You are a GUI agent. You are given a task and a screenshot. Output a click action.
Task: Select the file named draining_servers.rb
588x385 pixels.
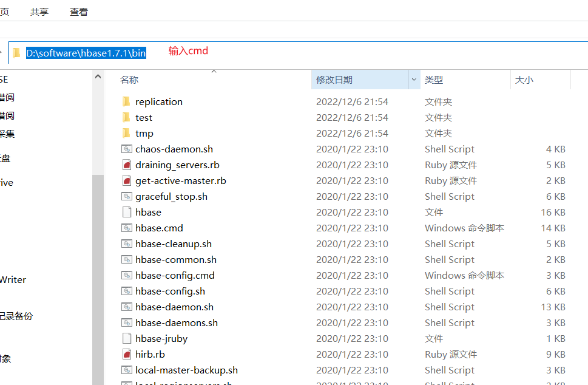coord(177,165)
